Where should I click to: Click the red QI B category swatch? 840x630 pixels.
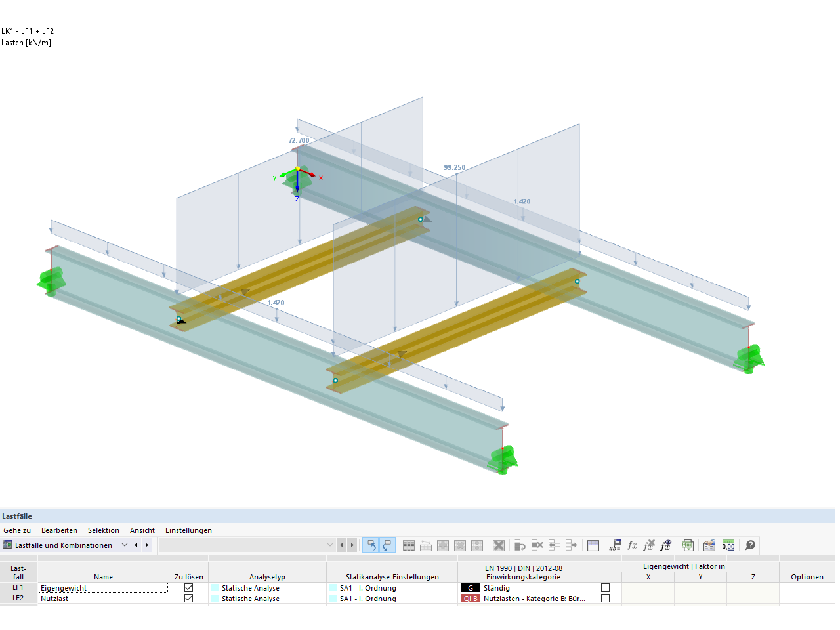pyautogui.click(x=471, y=598)
